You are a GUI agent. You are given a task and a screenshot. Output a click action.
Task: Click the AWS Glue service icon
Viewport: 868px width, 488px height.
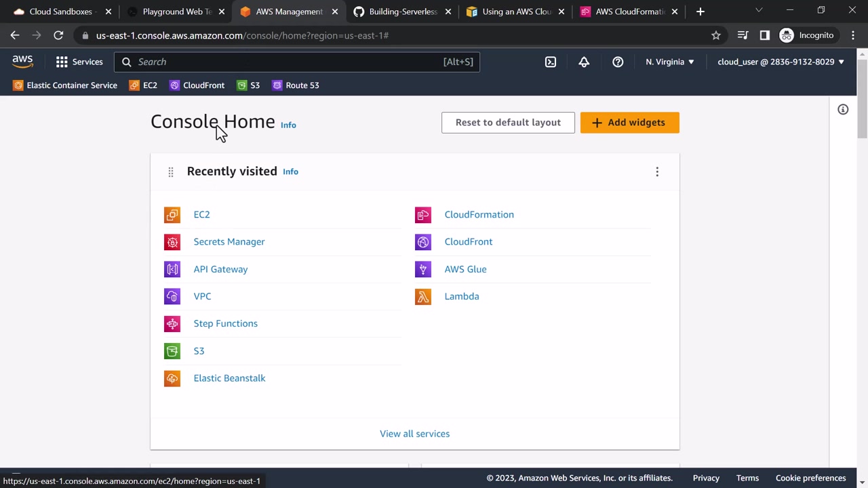point(423,269)
